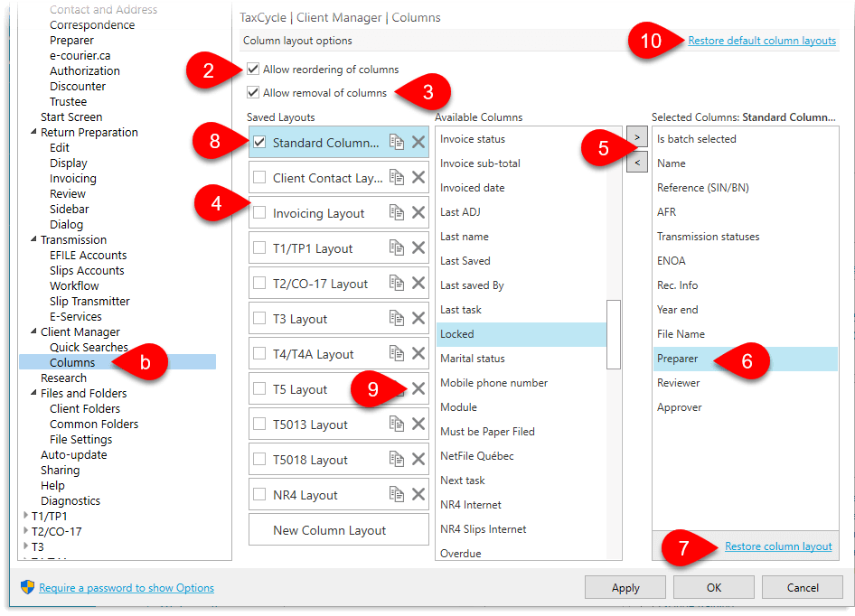Delete the T4/T4A Layout
Screen dimensions: 855x616
[418, 354]
